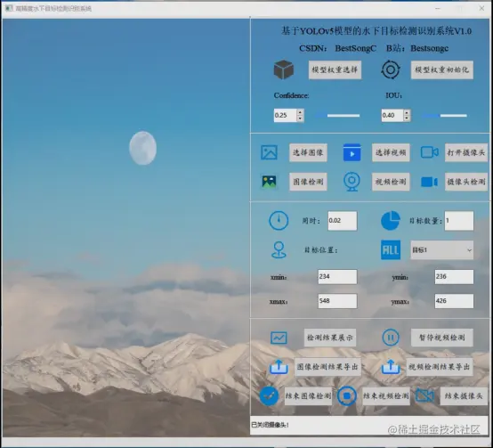
Task: Click the solid blue camera icon beside 摄像头检测
Action: (x=430, y=182)
